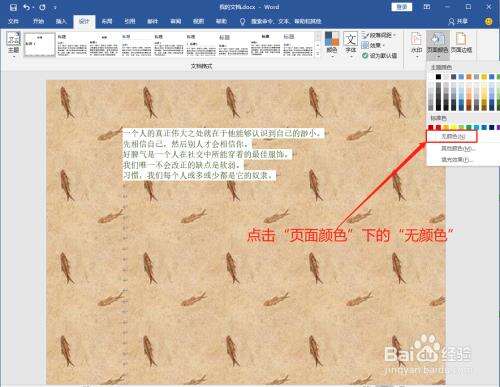
Task: Click the 共享 share button
Action: (x=458, y=21)
